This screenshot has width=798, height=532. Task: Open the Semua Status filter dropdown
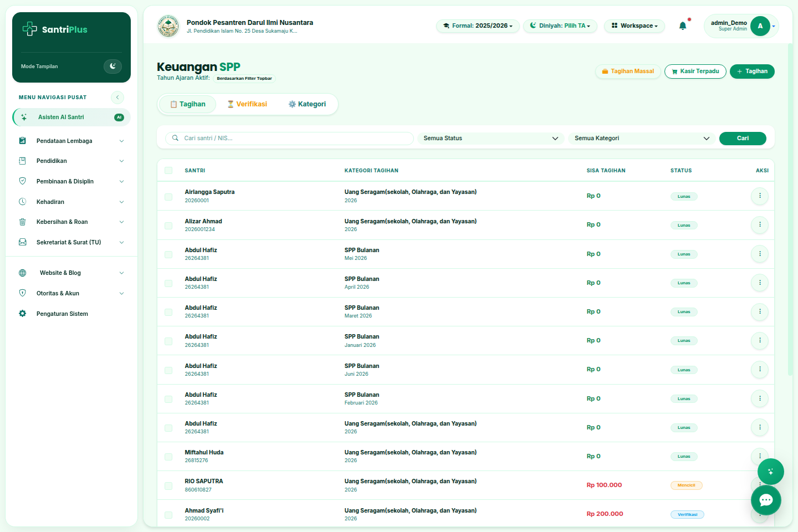click(x=490, y=139)
